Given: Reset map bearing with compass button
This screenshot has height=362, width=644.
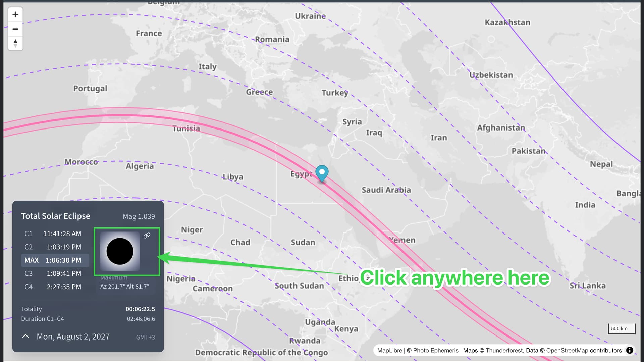Looking at the screenshot, I should pyautogui.click(x=15, y=43).
